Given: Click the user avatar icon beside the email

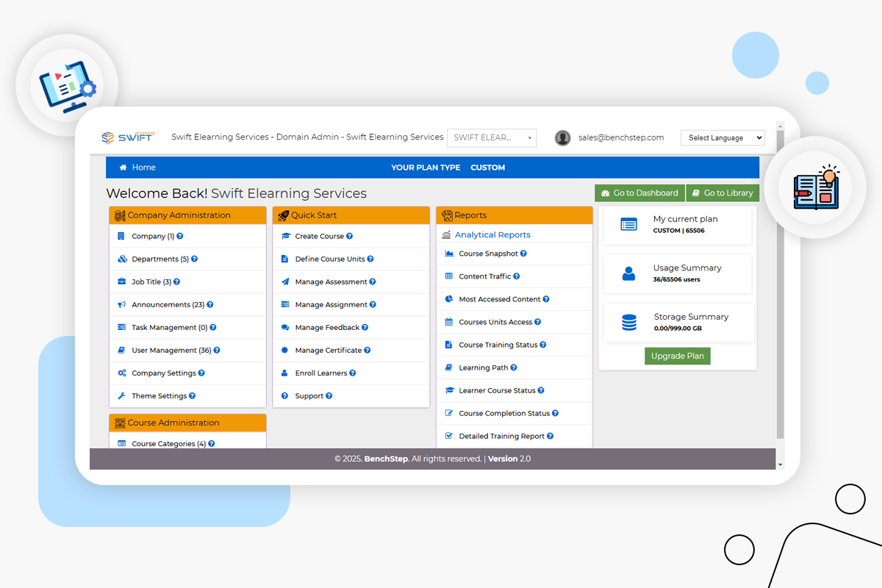Looking at the screenshot, I should 563,137.
